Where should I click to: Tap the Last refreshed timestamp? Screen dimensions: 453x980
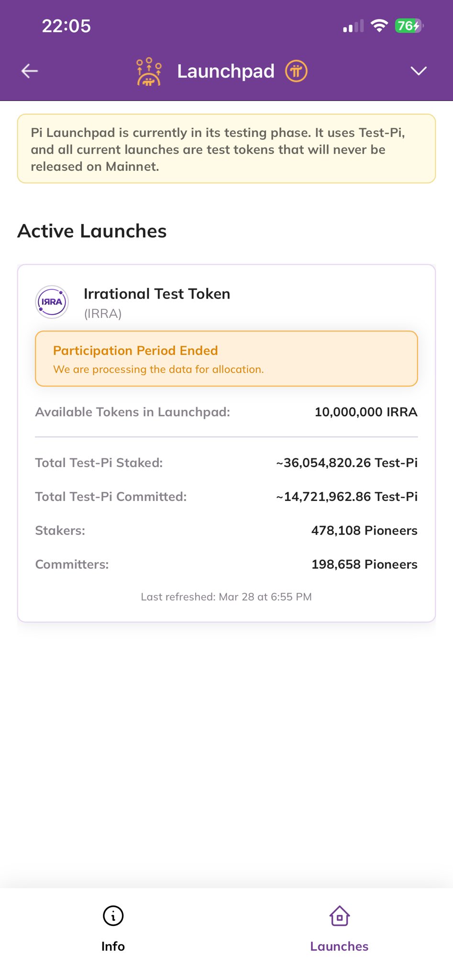point(226,597)
